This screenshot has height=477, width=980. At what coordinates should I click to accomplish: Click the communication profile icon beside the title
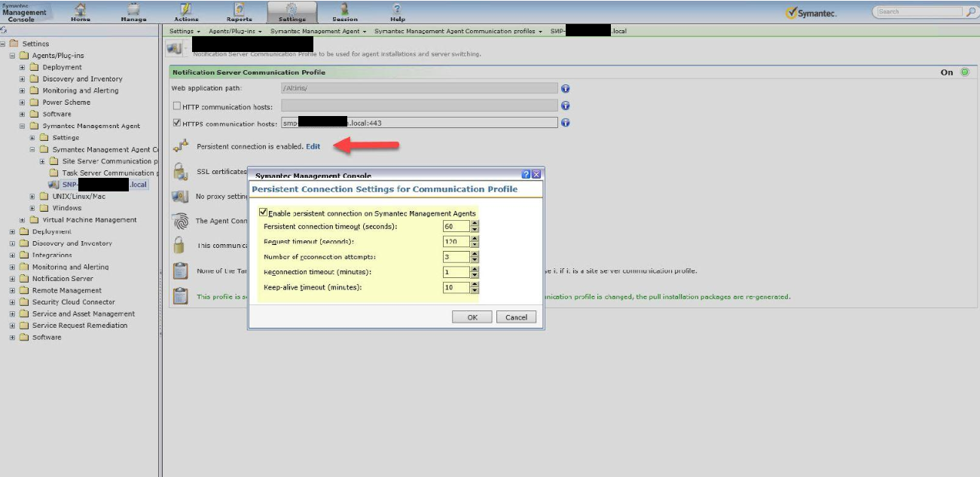tap(173, 48)
